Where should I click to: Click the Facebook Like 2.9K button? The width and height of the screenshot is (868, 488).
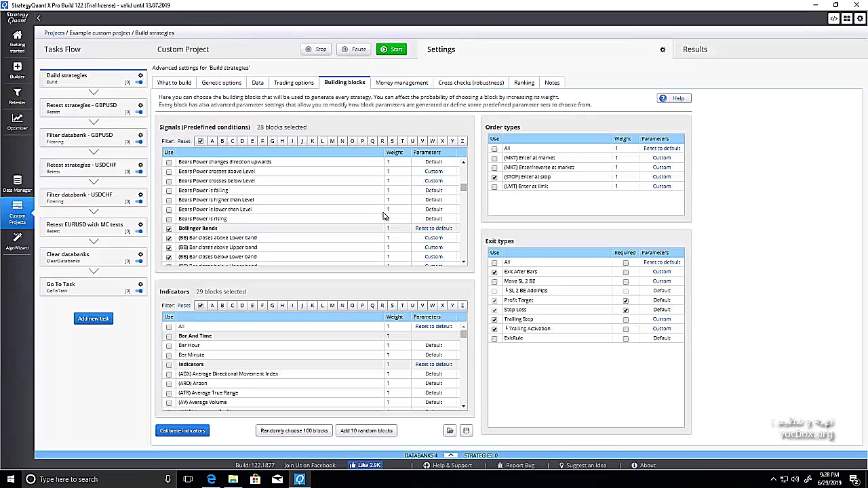(x=365, y=465)
